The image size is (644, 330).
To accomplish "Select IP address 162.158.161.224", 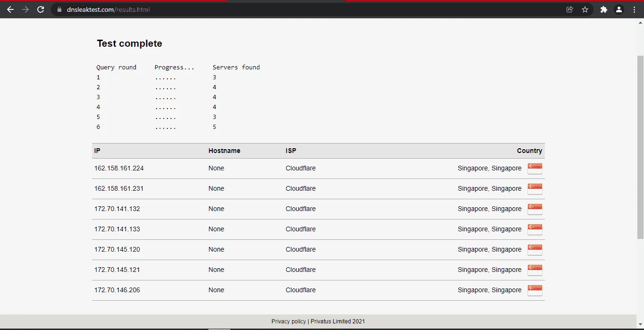I will click(119, 169).
